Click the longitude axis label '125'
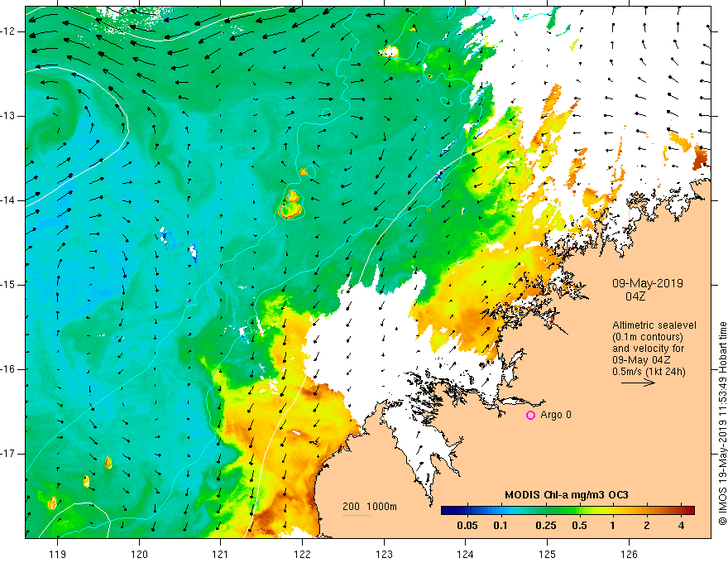The height and width of the screenshot is (563, 728). pos(548,554)
